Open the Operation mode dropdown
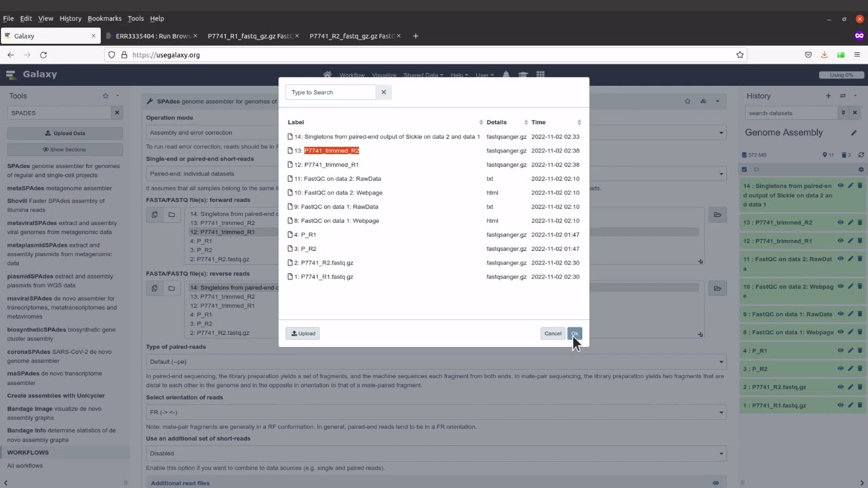 pyautogui.click(x=435, y=133)
